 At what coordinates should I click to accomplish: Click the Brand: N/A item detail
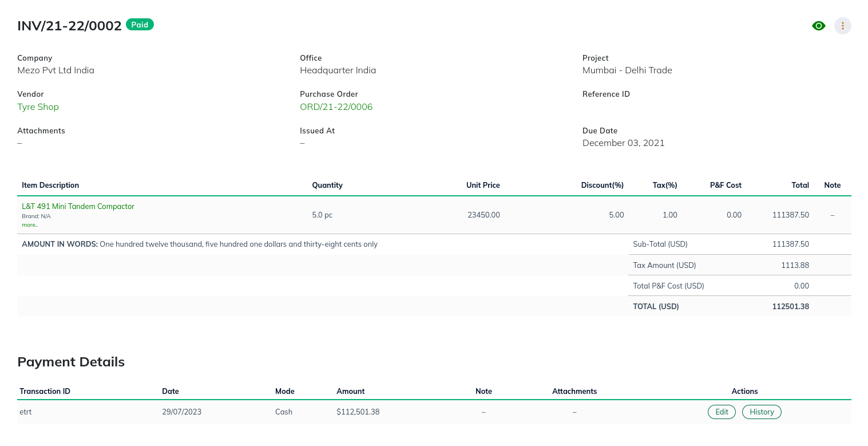(36, 216)
